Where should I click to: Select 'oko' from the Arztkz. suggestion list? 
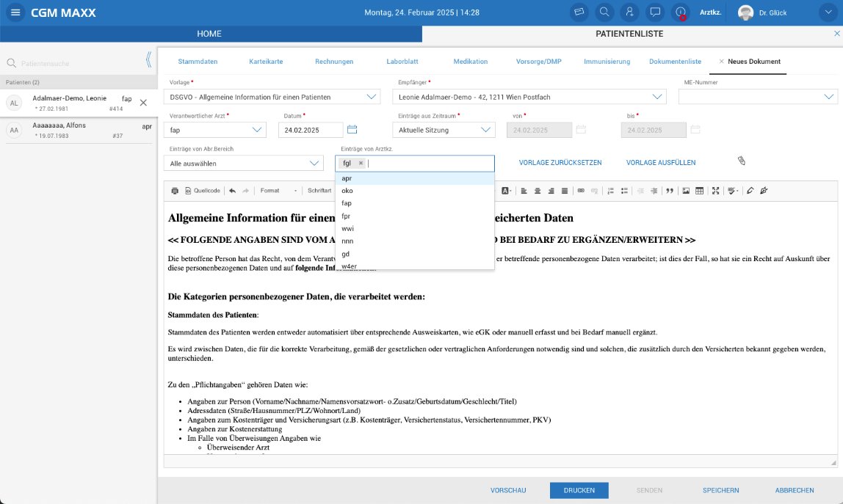[x=346, y=191]
